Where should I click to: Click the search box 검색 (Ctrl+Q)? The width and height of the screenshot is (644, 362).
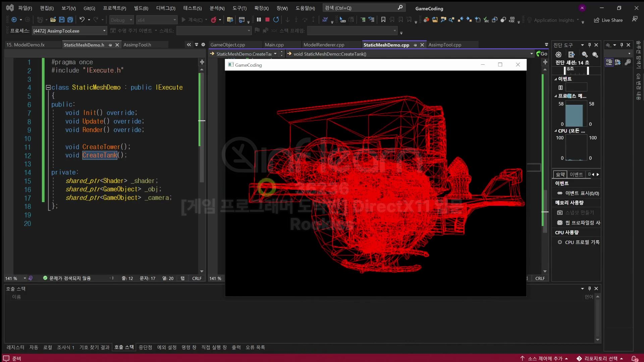(x=363, y=8)
